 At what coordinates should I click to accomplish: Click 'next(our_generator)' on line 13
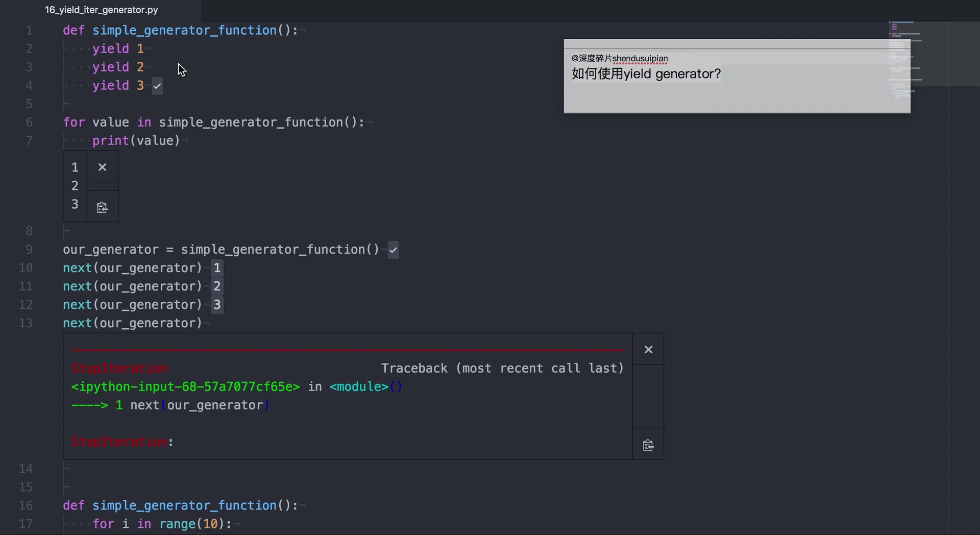[133, 323]
